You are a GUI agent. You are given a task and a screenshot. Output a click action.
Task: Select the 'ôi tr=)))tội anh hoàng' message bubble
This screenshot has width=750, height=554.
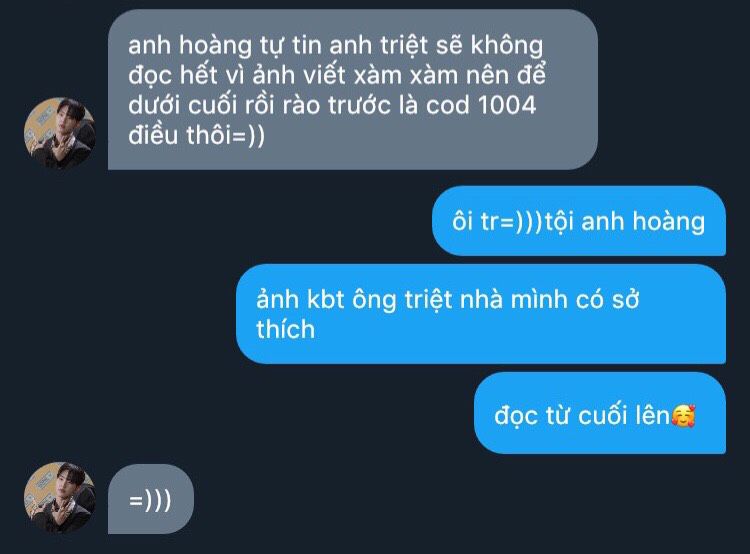(x=579, y=221)
